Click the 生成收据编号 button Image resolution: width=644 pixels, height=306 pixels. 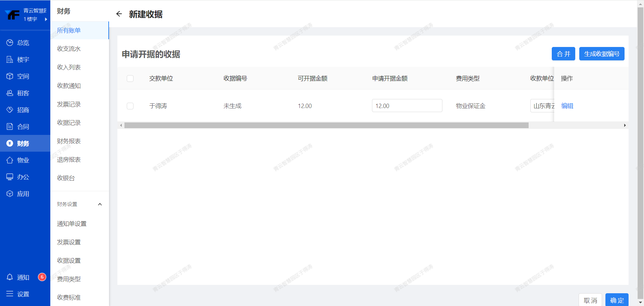point(601,54)
